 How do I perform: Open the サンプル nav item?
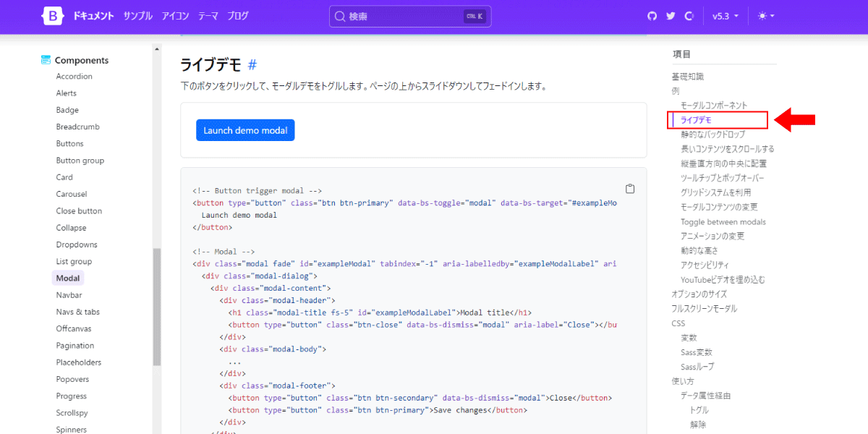click(137, 16)
